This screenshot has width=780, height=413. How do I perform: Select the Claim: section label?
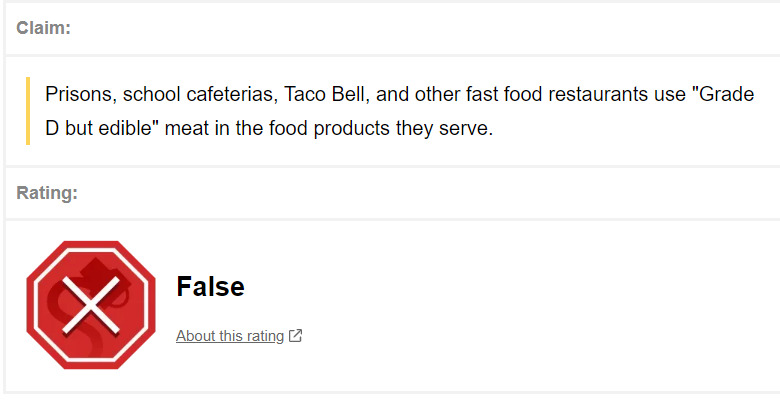pyautogui.click(x=43, y=28)
